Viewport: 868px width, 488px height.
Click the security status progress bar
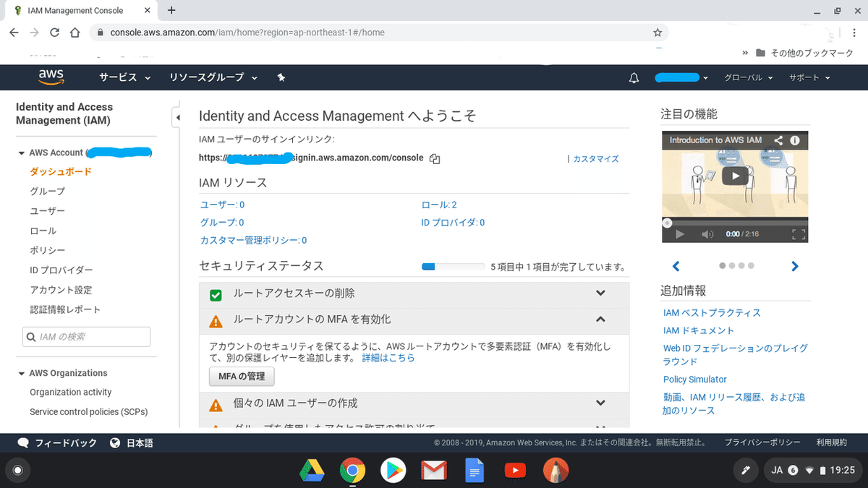click(454, 267)
